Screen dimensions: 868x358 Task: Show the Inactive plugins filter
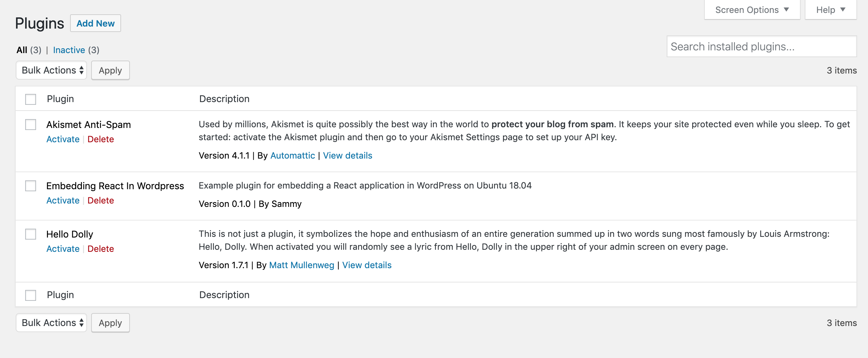coord(69,50)
